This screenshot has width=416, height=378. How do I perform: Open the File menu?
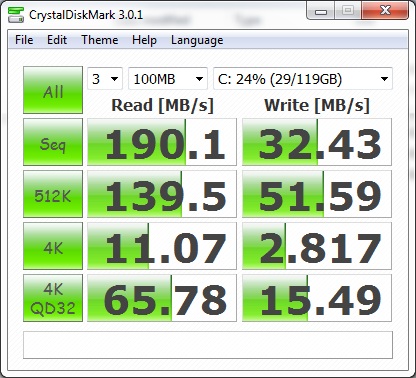click(x=24, y=40)
